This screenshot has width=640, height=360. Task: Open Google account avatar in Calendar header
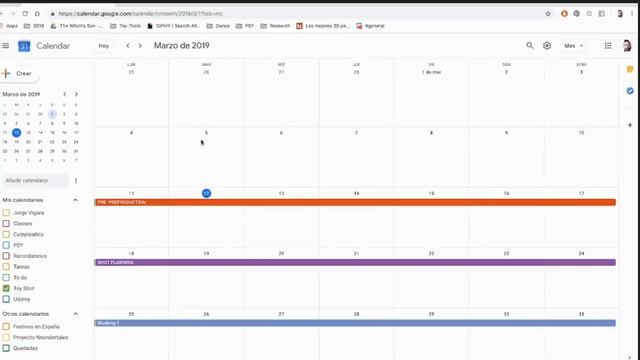pyautogui.click(x=627, y=46)
